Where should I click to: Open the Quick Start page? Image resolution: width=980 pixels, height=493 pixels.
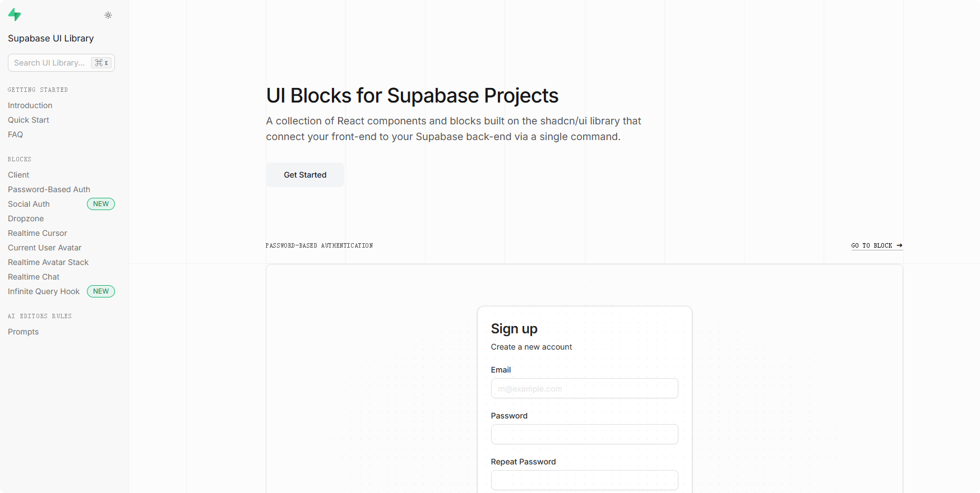[x=28, y=120]
